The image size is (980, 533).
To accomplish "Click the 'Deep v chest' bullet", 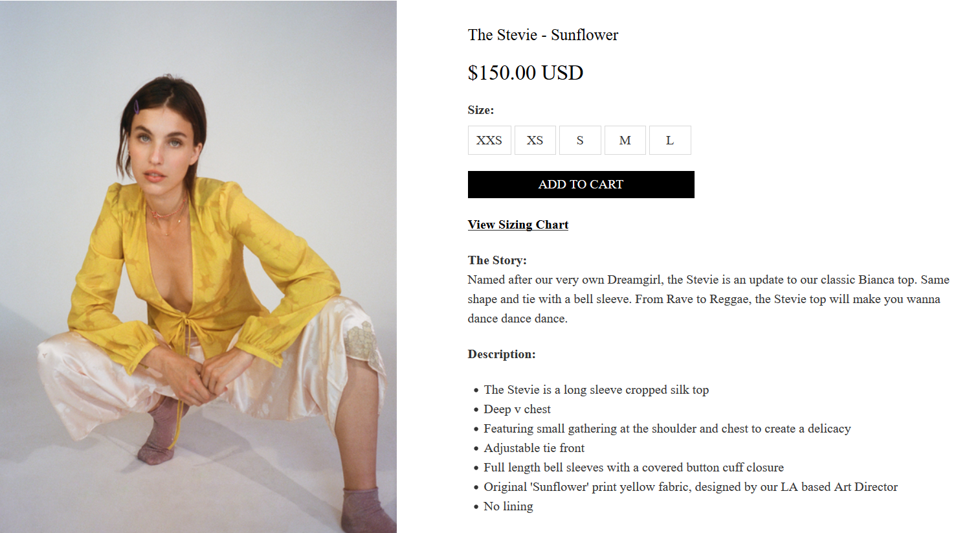I will [x=517, y=409].
